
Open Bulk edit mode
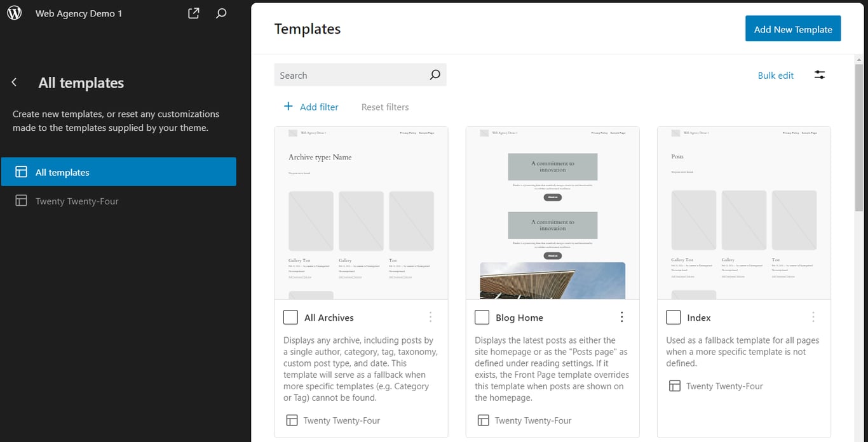(x=776, y=75)
